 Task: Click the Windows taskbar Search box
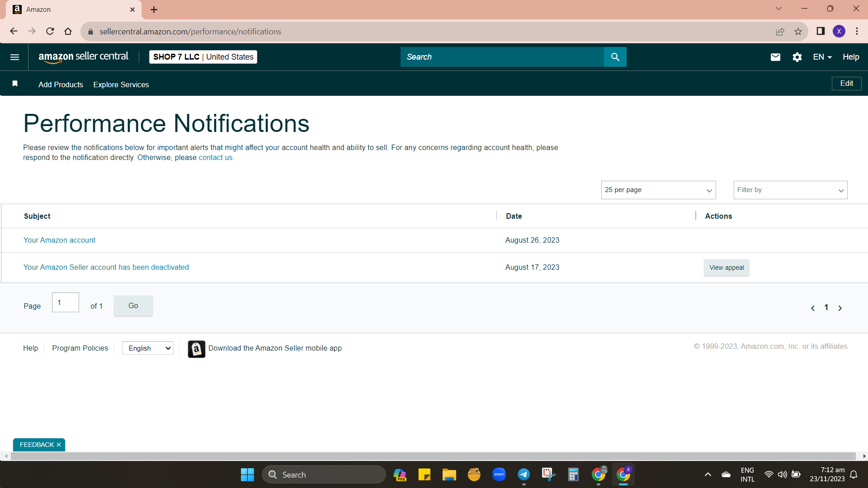coord(324,475)
